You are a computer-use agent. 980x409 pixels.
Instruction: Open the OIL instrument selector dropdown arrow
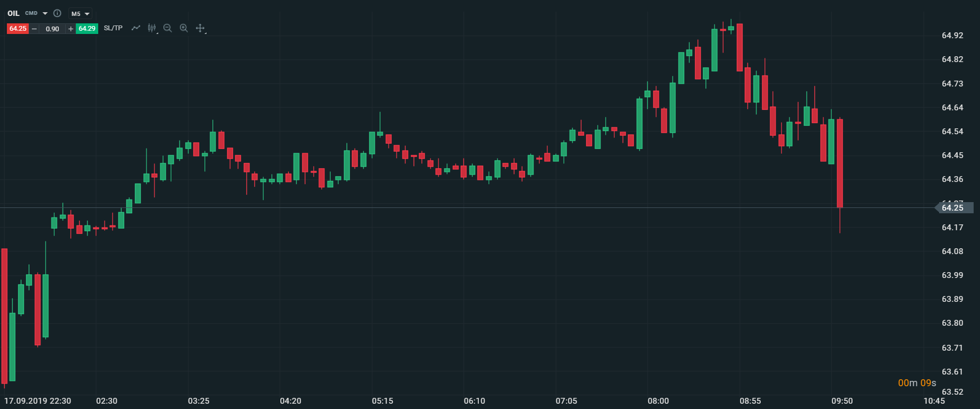click(x=45, y=13)
